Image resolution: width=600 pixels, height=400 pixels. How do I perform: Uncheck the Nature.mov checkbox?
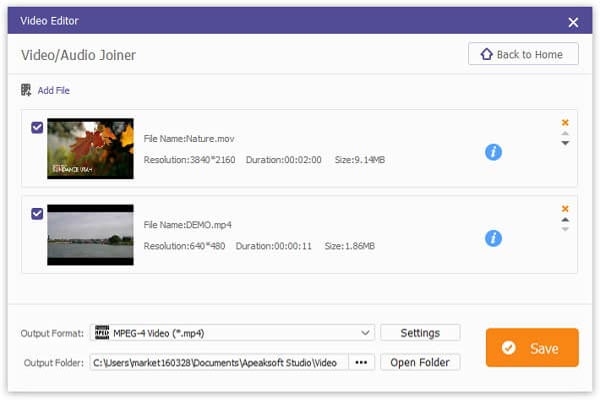[37, 127]
